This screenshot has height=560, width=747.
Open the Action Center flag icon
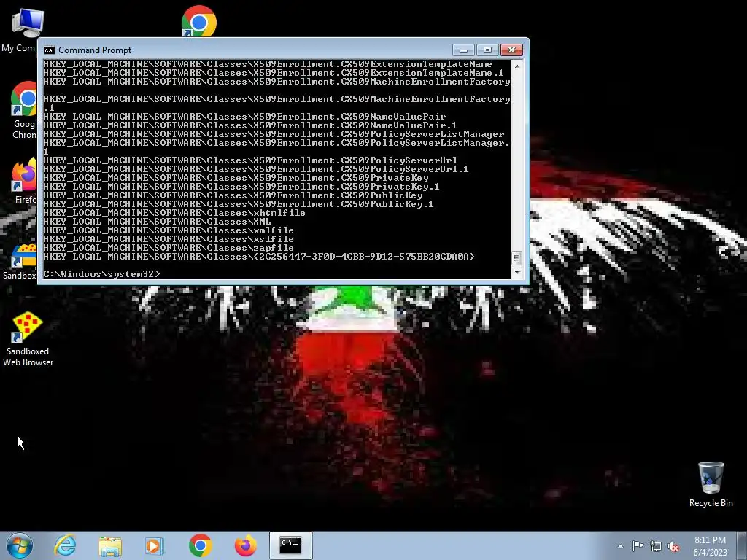click(x=638, y=546)
